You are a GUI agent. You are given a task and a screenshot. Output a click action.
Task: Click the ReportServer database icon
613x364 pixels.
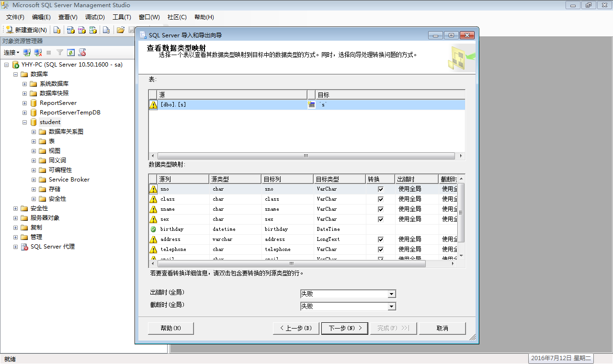click(34, 103)
